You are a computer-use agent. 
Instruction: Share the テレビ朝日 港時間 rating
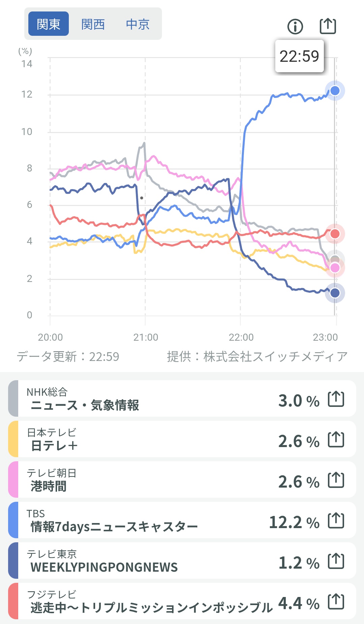pyautogui.click(x=336, y=480)
